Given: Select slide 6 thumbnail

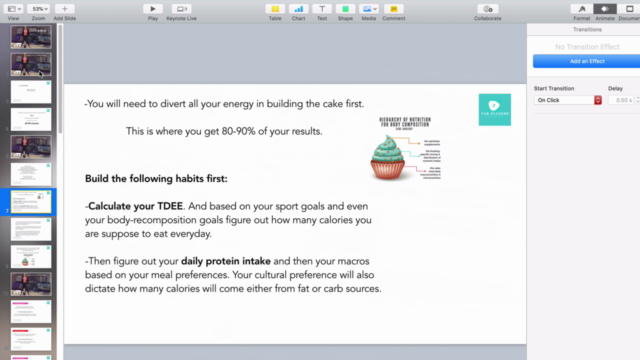Looking at the screenshot, I should [31, 174].
